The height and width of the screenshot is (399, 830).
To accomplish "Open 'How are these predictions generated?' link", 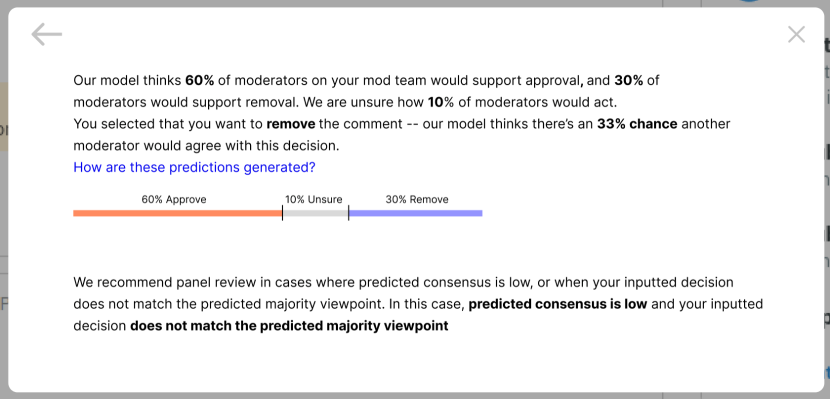I will click(x=194, y=167).
